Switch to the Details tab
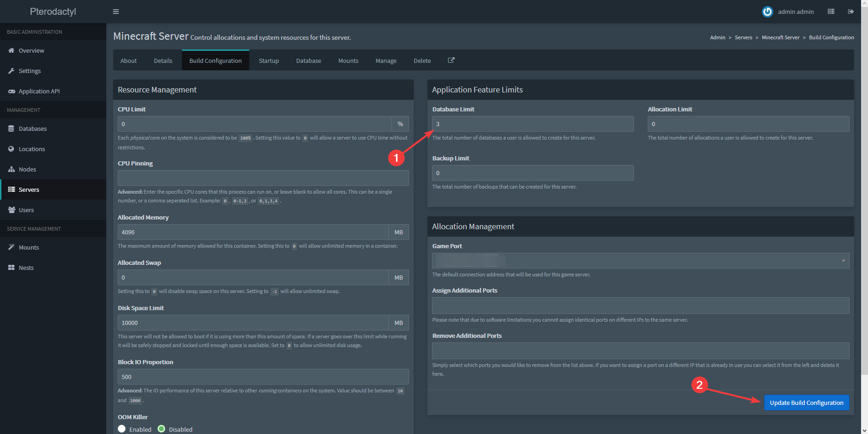 pyautogui.click(x=163, y=61)
